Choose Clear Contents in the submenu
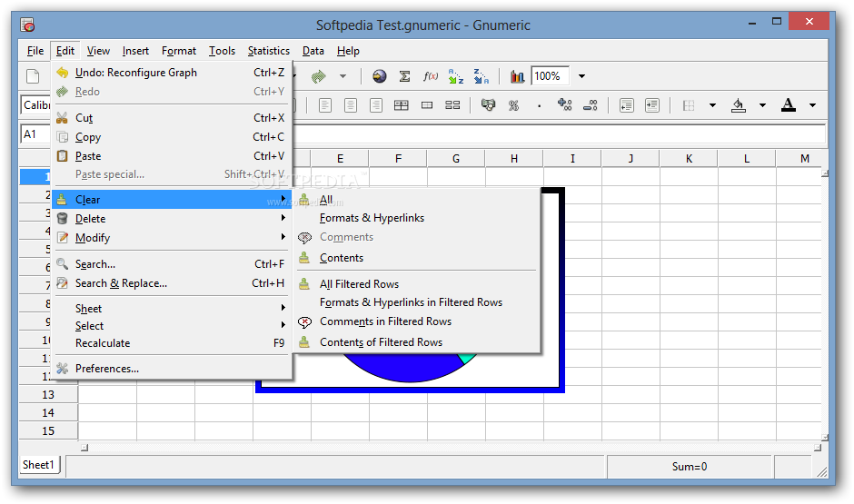The height and width of the screenshot is (504, 854). [417, 257]
